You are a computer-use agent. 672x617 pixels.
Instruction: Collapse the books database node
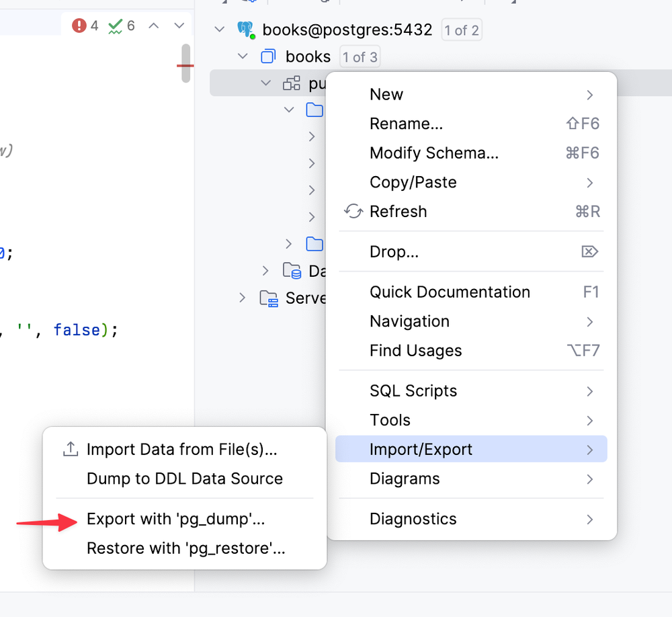point(242,56)
